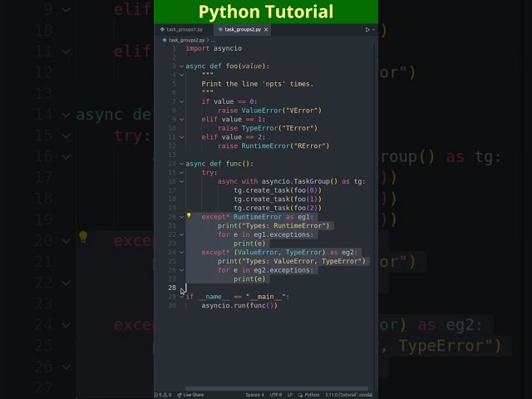Fold the 'elif value == 2' block on line 11
The image size is (532, 399).
pyautogui.click(x=181, y=137)
